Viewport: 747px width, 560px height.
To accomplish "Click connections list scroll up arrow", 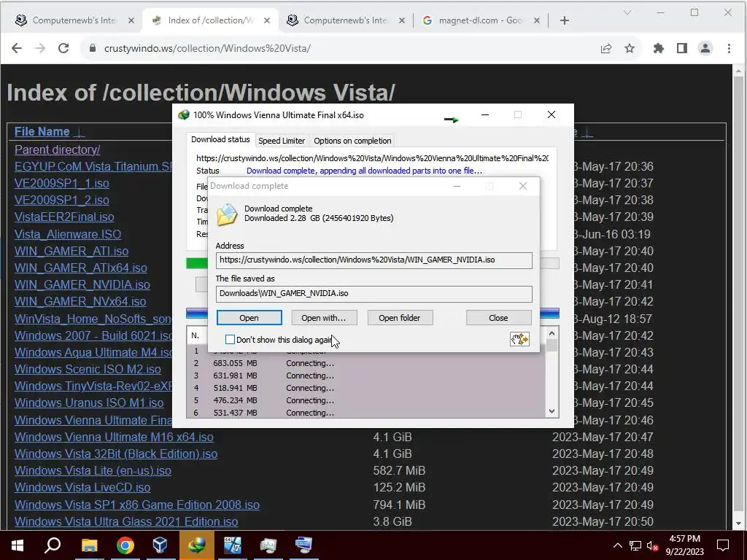I will pos(551,333).
